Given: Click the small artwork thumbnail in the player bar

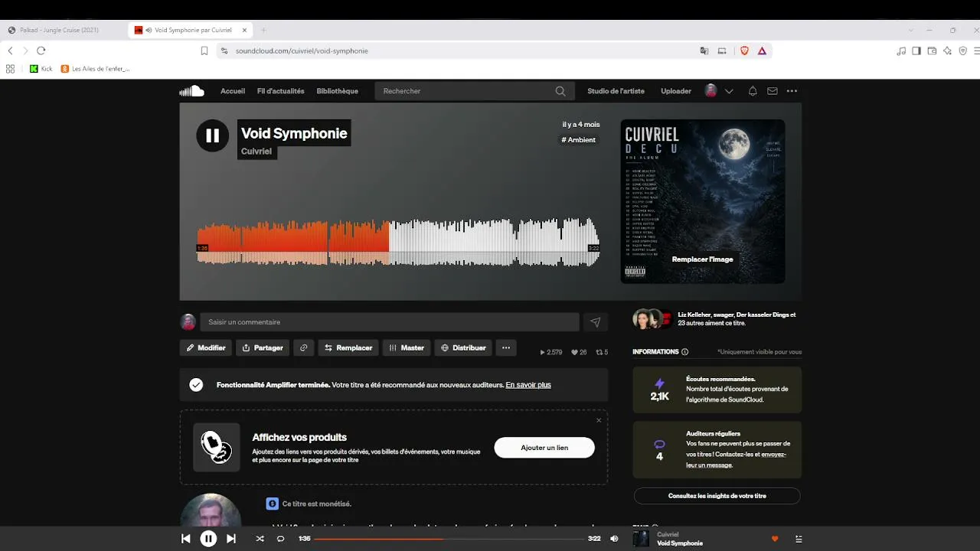Looking at the screenshot, I should [641, 539].
